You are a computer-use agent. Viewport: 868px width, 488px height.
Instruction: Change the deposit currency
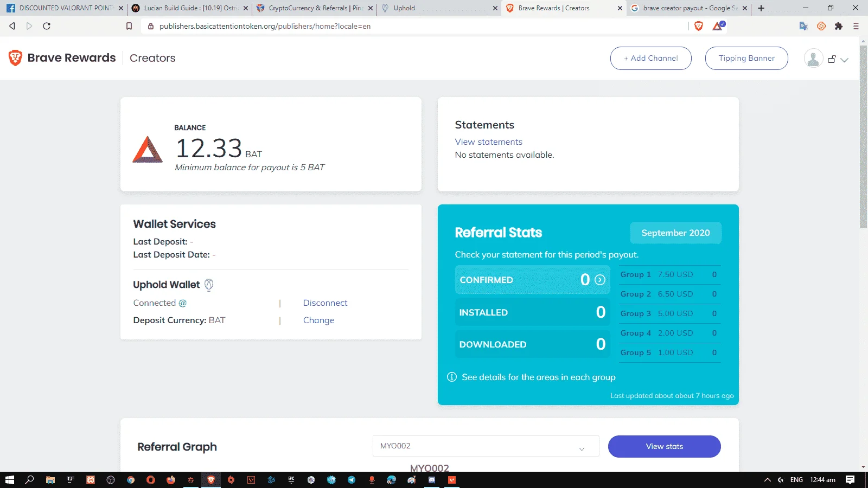point(319,320)
